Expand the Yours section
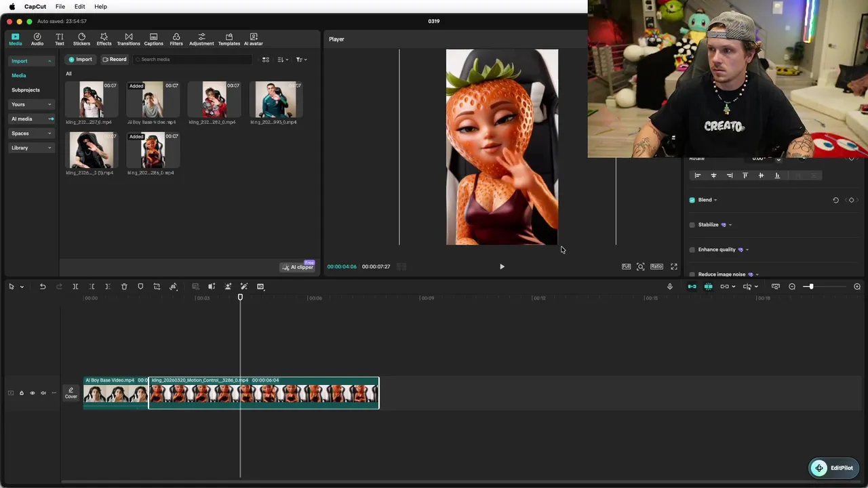 31,104
